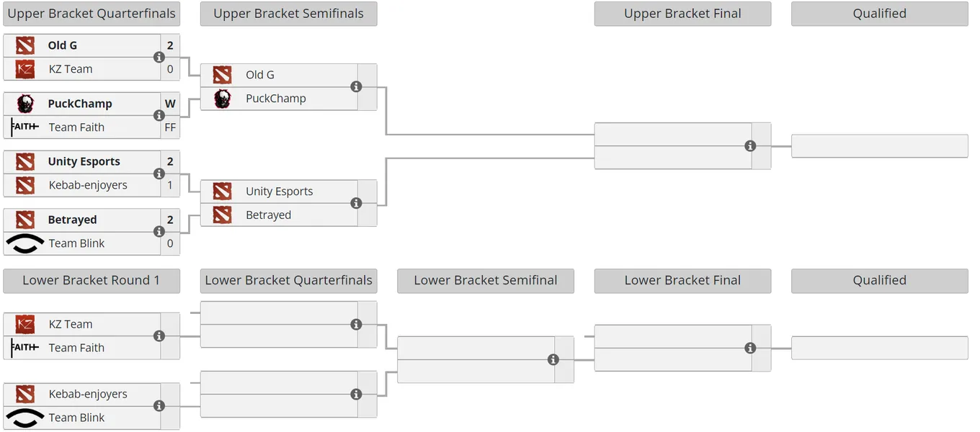Click the empty upper bracket Qualified slot
This screenshot has width=980, height=432.
point(879,145)
